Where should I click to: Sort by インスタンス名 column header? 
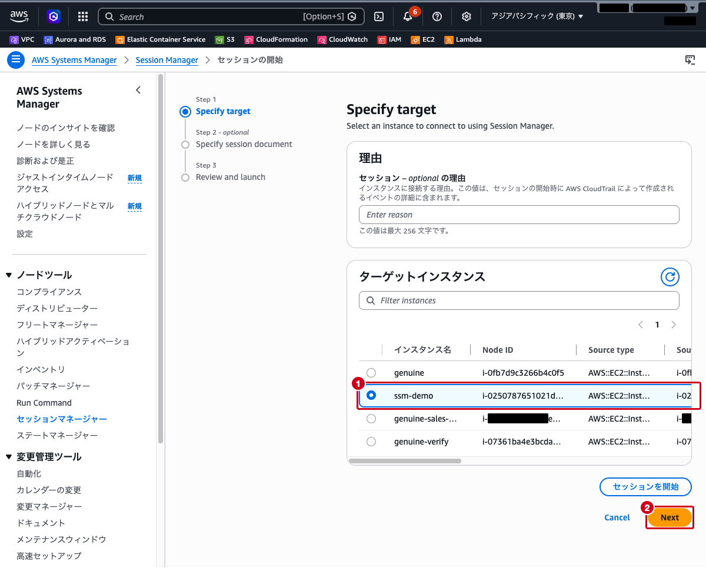(x=422, y=350)
